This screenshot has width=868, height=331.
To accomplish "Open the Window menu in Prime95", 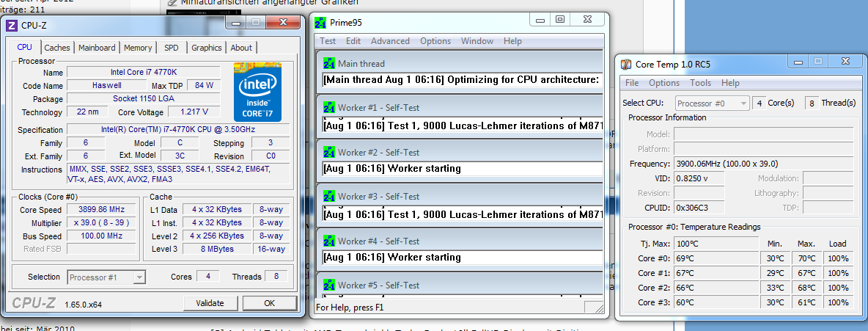I will click(477, 41).
